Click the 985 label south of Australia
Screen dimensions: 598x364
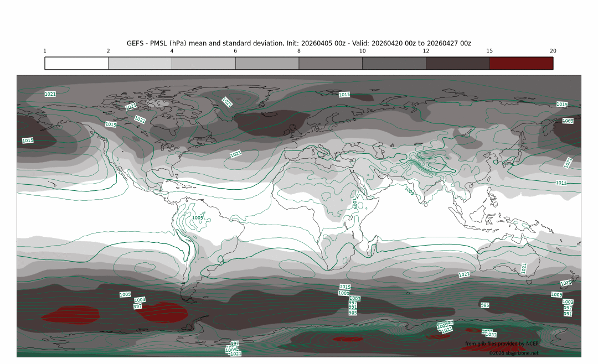(484, 305)
